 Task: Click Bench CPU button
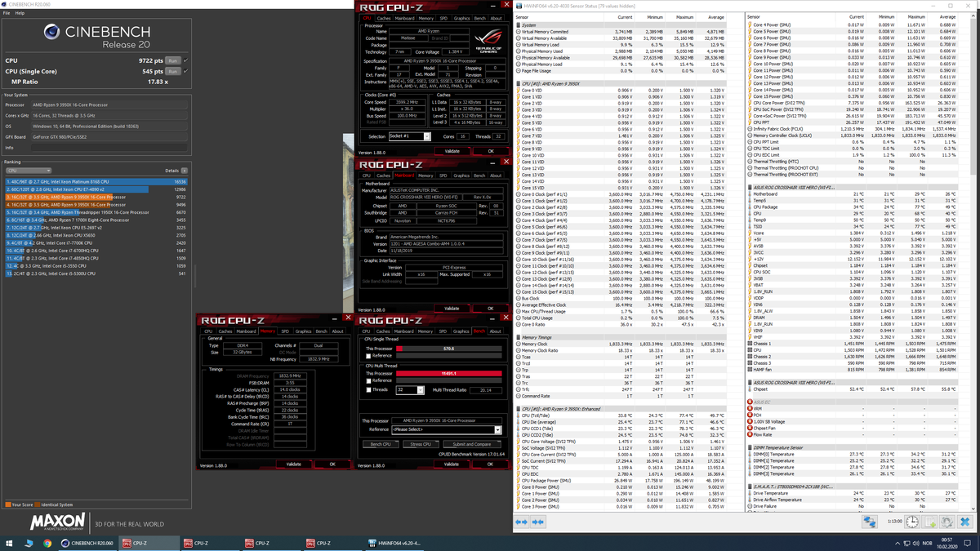(381, 444)
